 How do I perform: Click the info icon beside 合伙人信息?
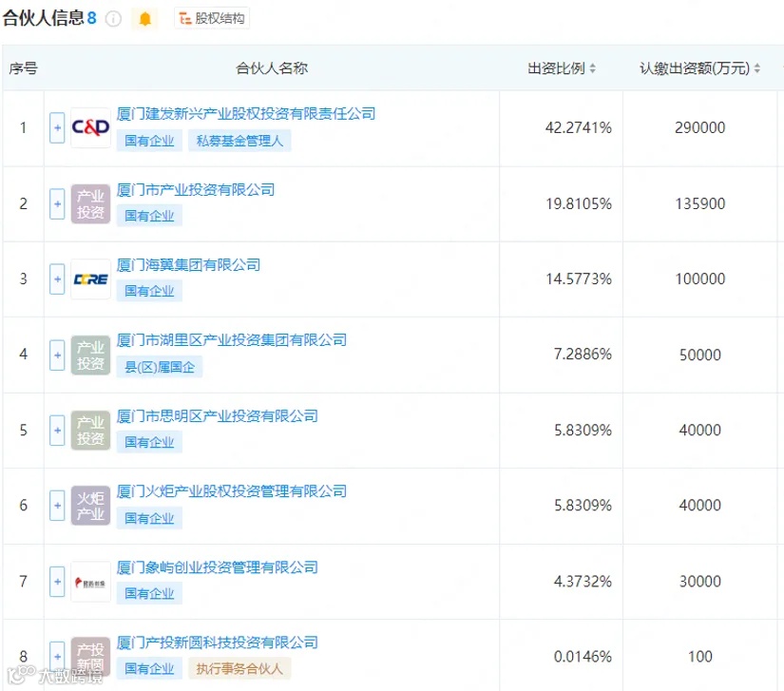[x=113, y=19]
